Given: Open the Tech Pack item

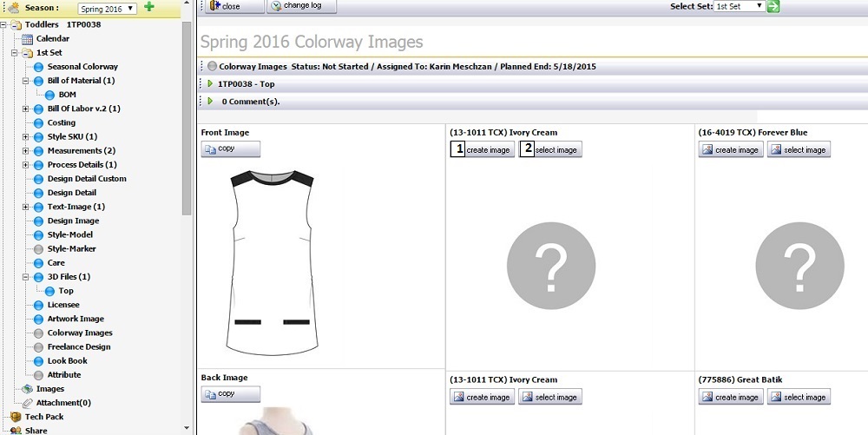Looking at the screenshot, I should pyautogui.click(x=44, y=417).
